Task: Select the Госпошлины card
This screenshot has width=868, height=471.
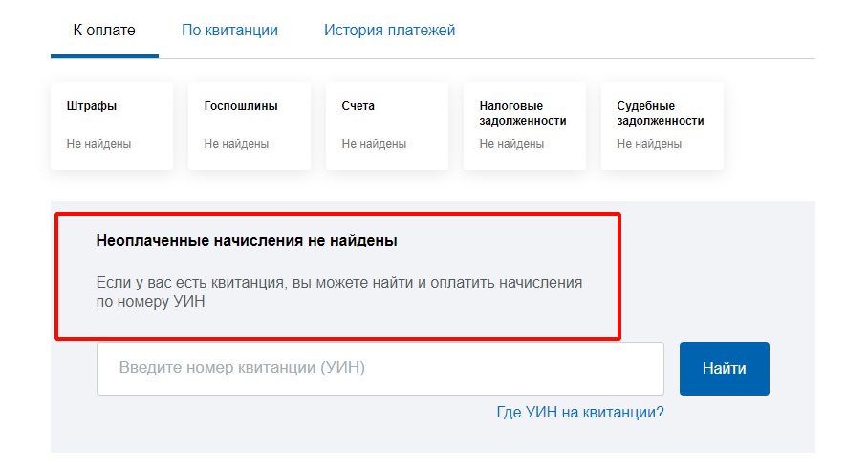Action: pyautogui.click(x=250, y=126)
